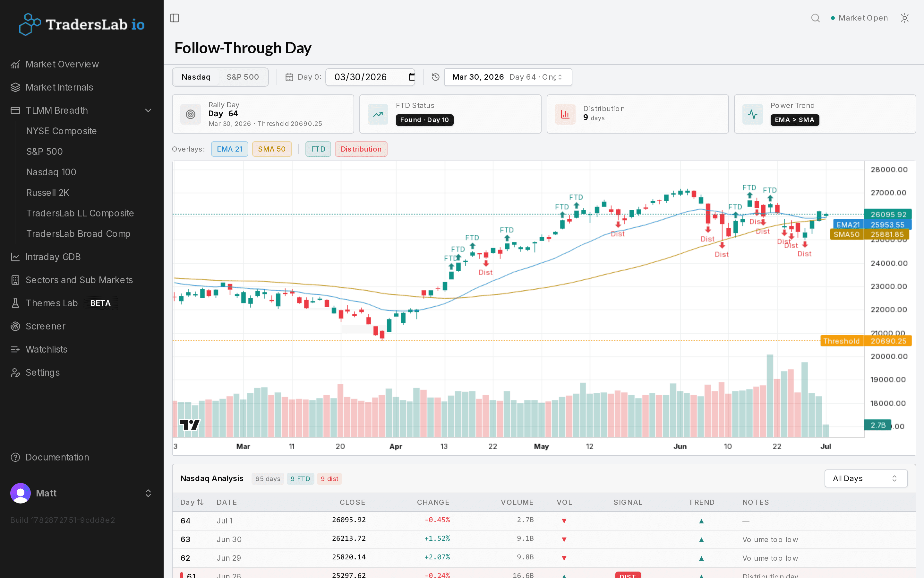Select the Jun 30 table row

(x=544, y=539)
